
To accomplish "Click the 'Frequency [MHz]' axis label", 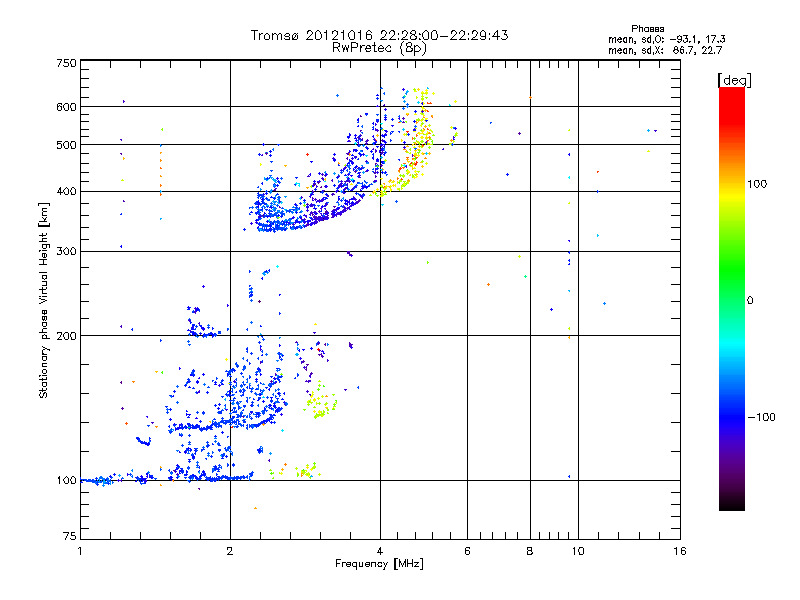I will click(379, 564).
